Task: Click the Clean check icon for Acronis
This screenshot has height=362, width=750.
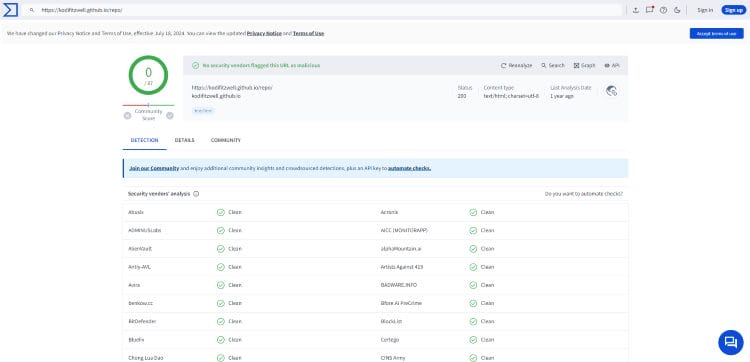Action: pos(473,212)
